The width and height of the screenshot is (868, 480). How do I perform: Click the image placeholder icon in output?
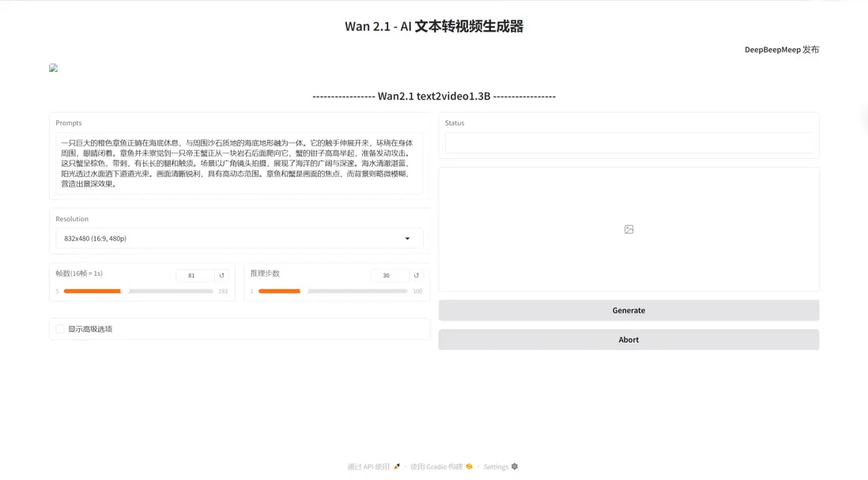point(628,229)
